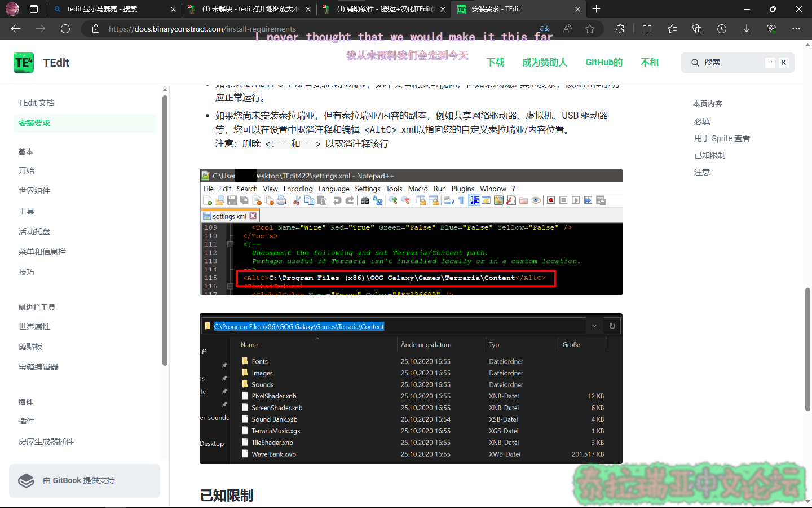
Task: Open 插件 page link in sidebar
Action: click(x=27, y=421)
